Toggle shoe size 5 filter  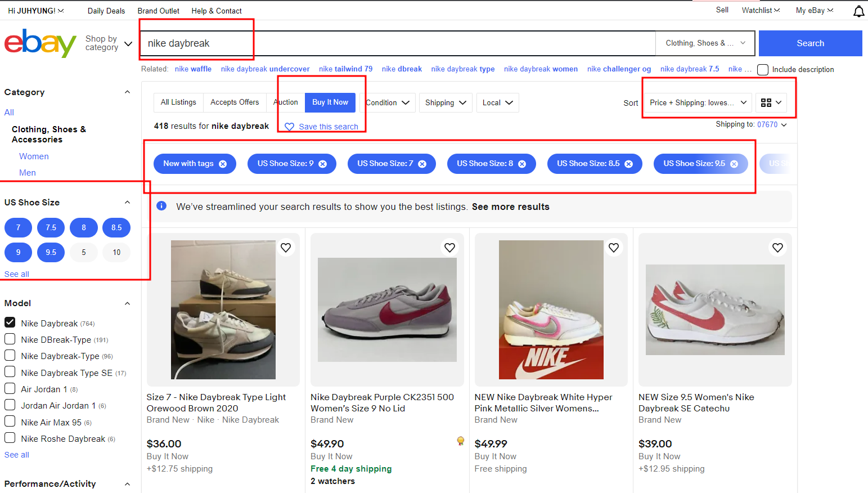(x=84, y=252)
